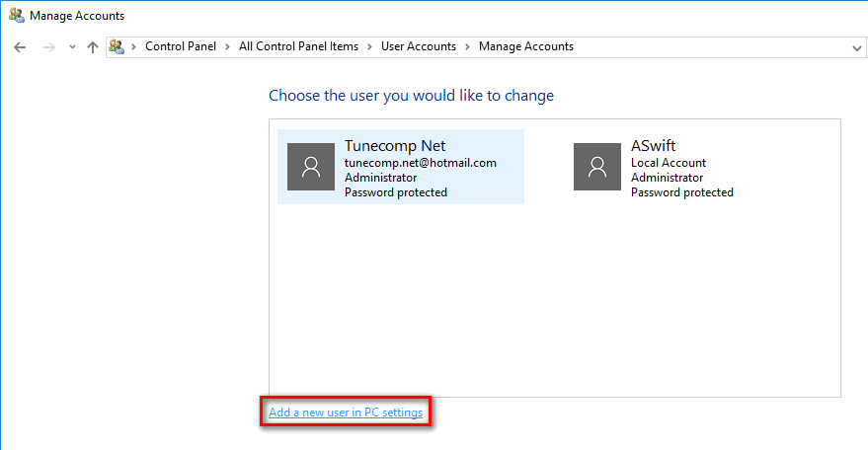
Task: Click the User Accounts icon in address bar
Action: point(117,47)
